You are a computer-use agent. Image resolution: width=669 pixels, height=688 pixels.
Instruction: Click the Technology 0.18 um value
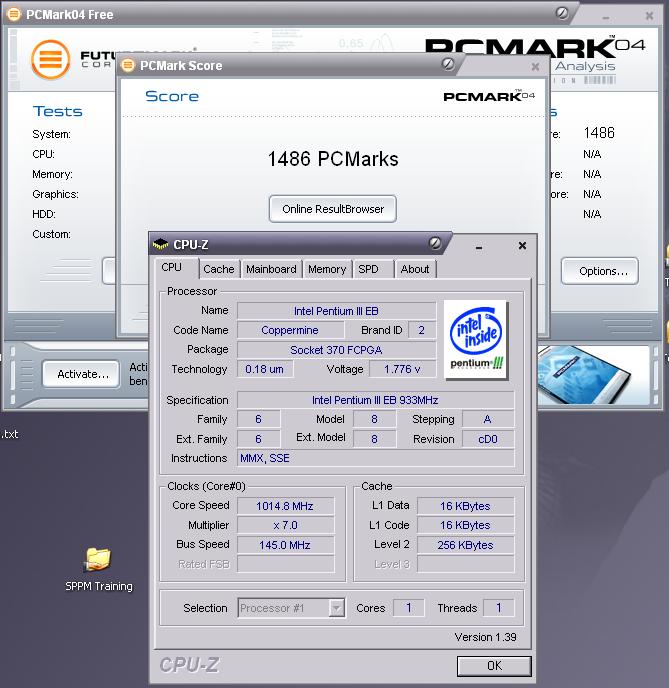(x=265, y=369)
